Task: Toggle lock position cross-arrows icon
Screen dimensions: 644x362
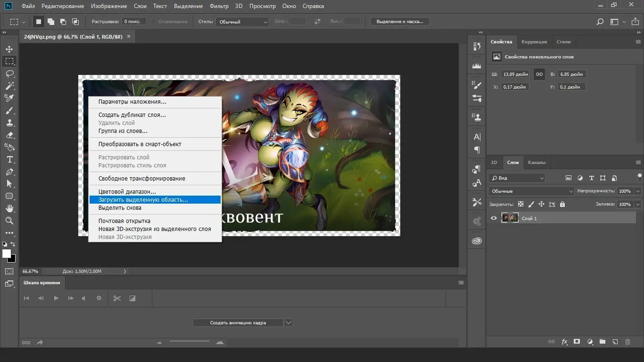Action: click(541, 204)
